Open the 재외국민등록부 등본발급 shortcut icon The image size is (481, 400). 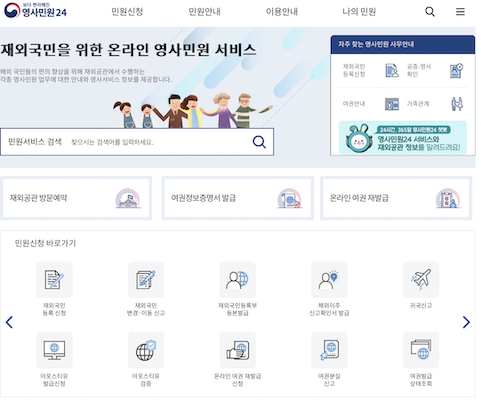(238, 280)
